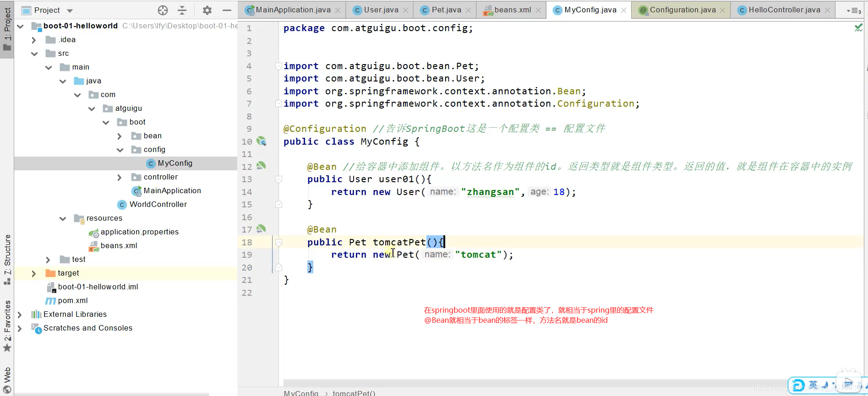Image resolution: width=868 pixels, height=396 pixels.
Task: Close the User.java tab
Action: coord(405,10)
